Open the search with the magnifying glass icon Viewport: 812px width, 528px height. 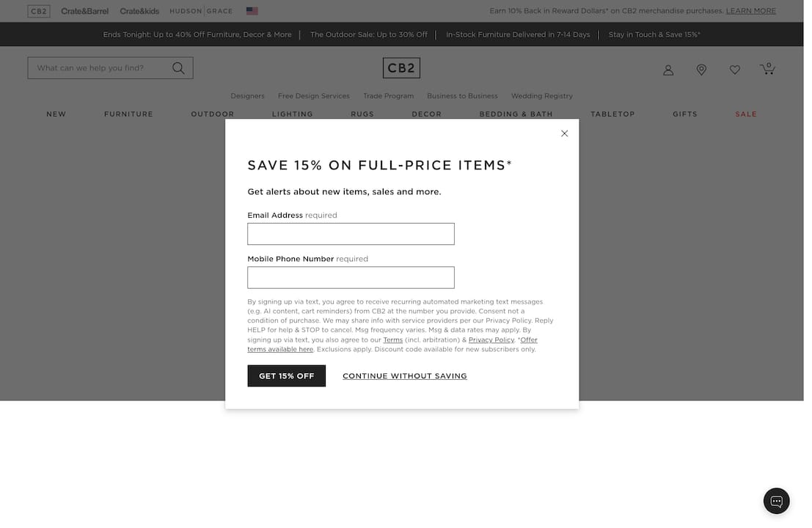[178, 67]
